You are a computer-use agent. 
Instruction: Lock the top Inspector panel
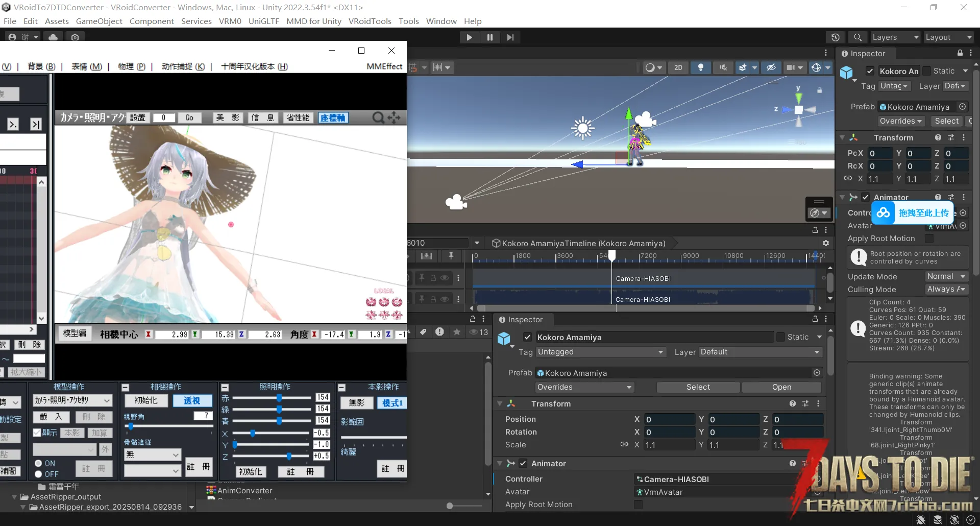[960, 53]
